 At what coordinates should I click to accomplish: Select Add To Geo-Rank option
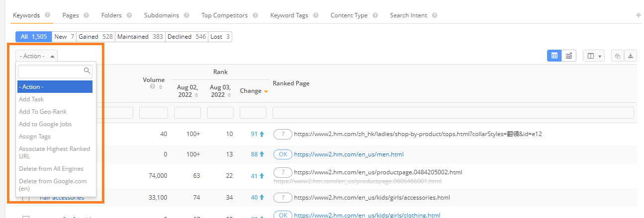[x=43, y=112]
